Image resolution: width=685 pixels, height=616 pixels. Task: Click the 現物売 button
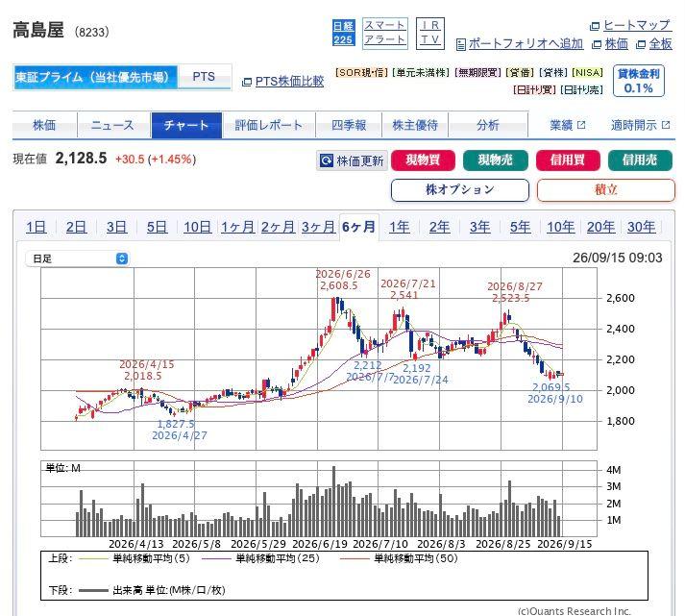496,160
